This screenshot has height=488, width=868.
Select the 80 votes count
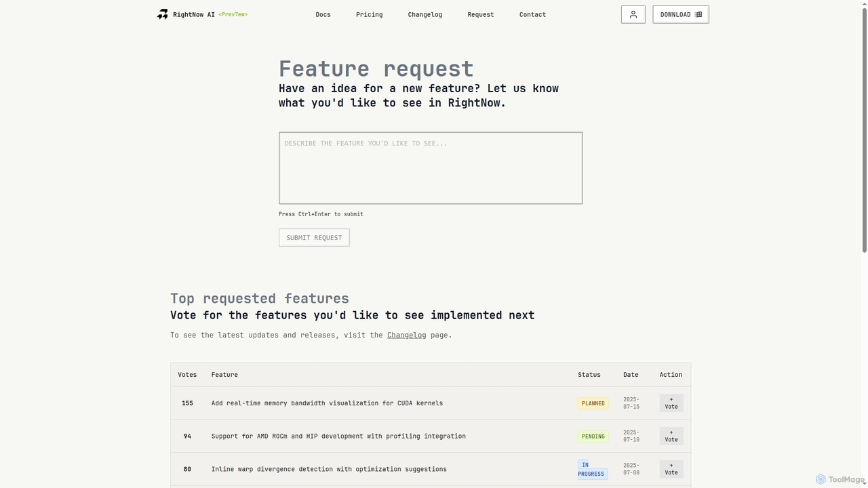click(x=187, y=469)
